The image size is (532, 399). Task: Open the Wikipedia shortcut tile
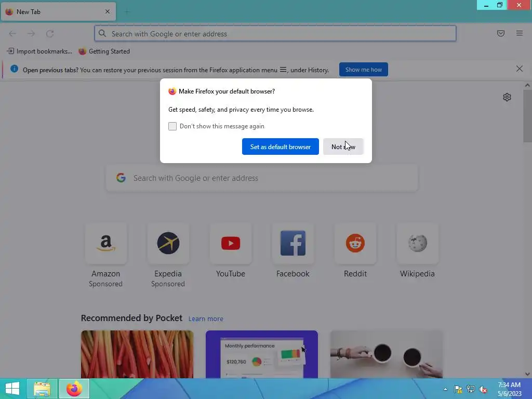[418, 243]
